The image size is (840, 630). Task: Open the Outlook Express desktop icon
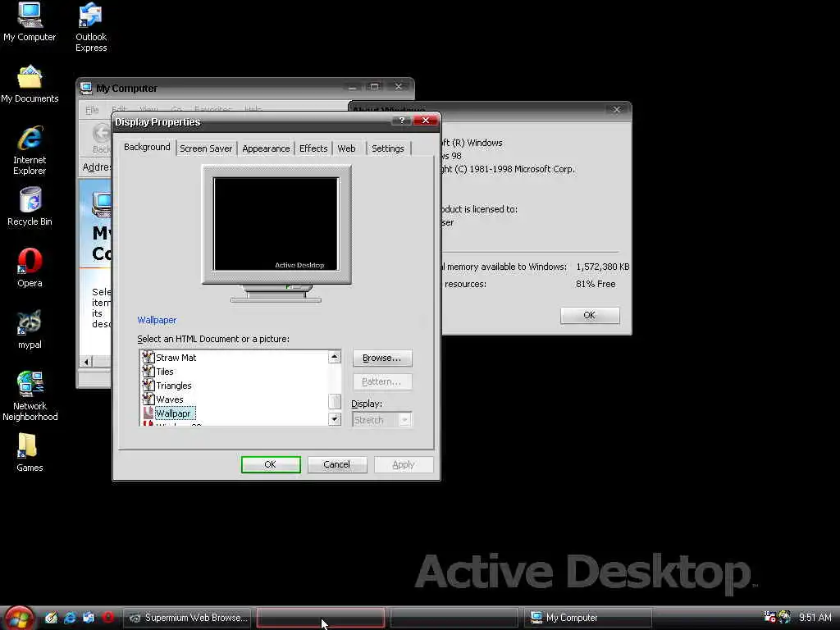[90, 27]
